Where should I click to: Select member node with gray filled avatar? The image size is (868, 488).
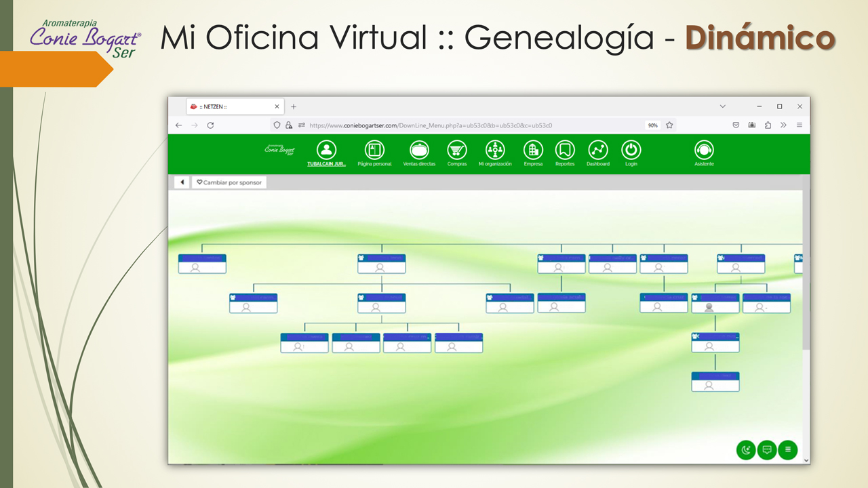(x=715, y=303)
